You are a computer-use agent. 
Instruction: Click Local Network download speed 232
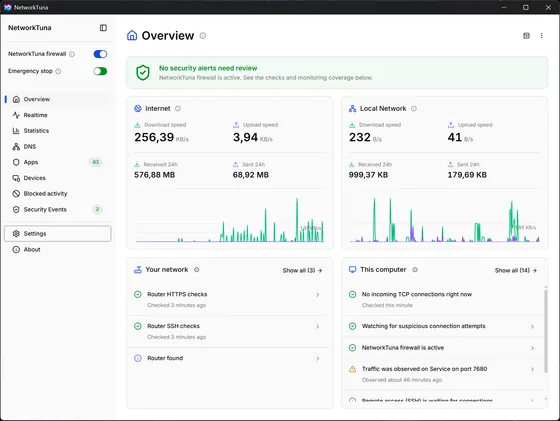(x=360, y=137)
